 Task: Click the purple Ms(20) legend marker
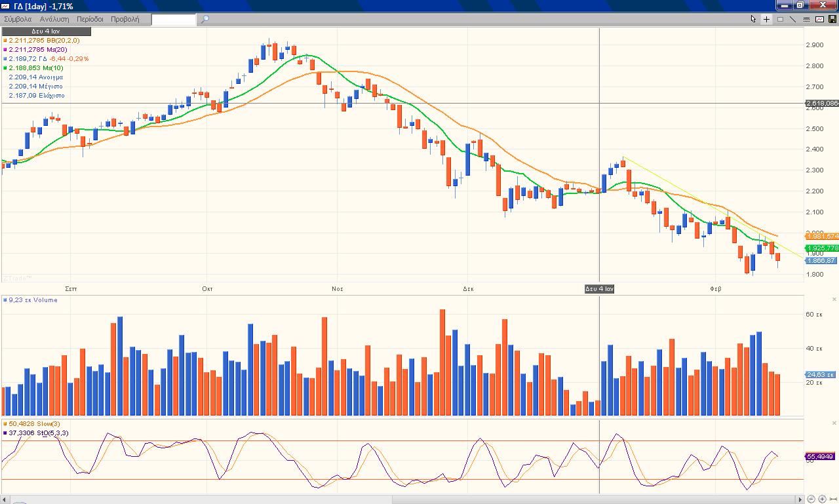coord(5,50)
